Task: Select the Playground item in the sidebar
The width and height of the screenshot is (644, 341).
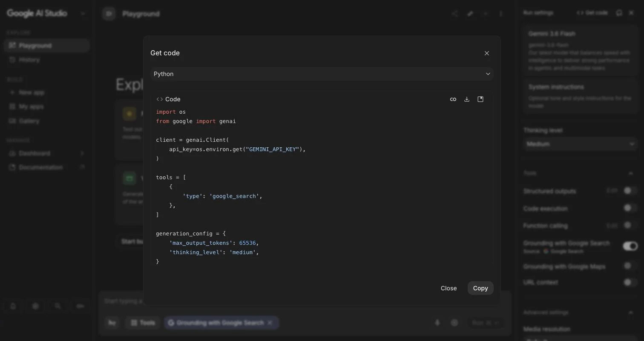Action: 46,46
